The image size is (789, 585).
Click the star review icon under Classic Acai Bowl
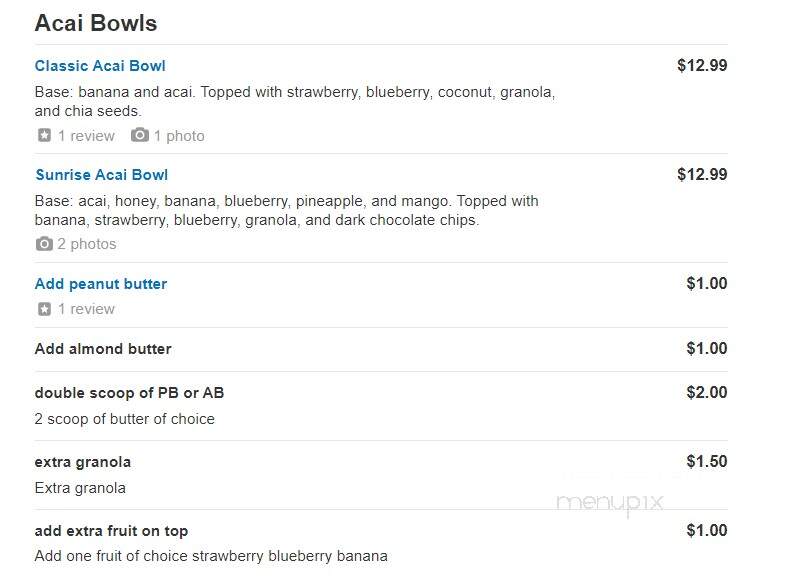44,135
